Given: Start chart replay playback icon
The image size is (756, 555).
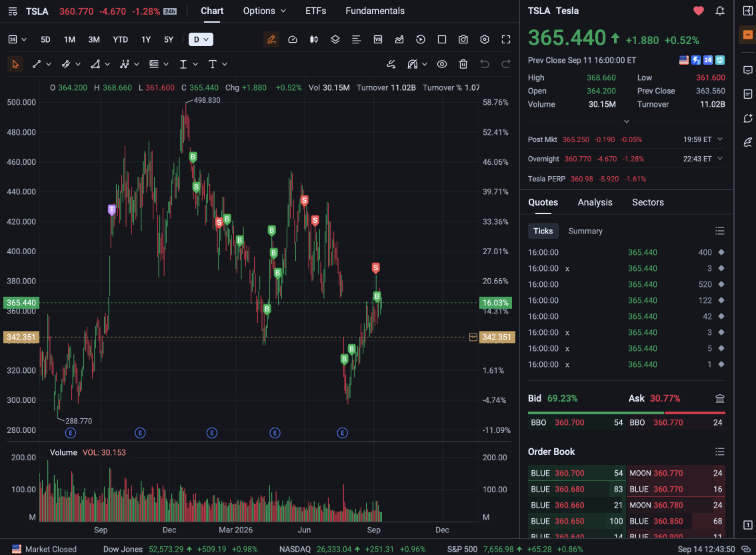Looking at the screenshot, I should [421, 39].
